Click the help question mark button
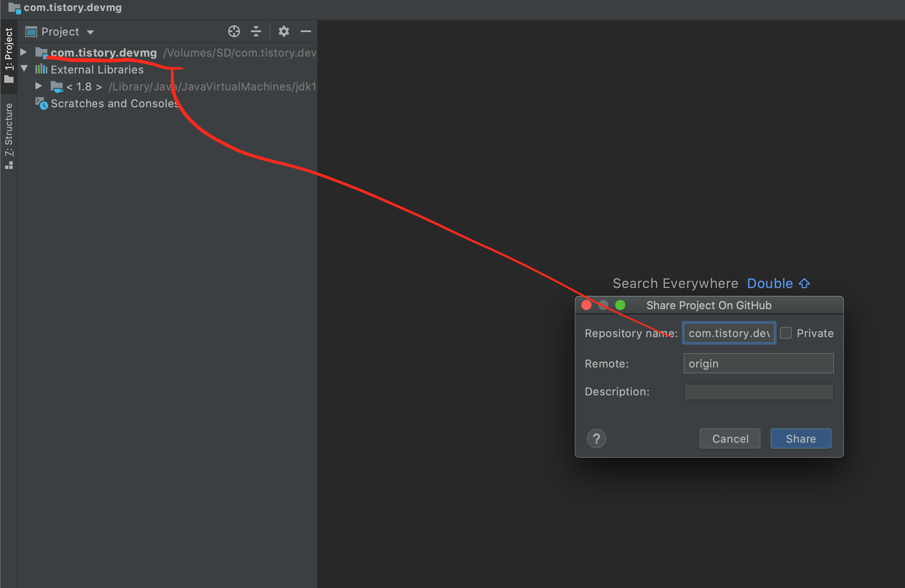905x588 pixels. 596,438
